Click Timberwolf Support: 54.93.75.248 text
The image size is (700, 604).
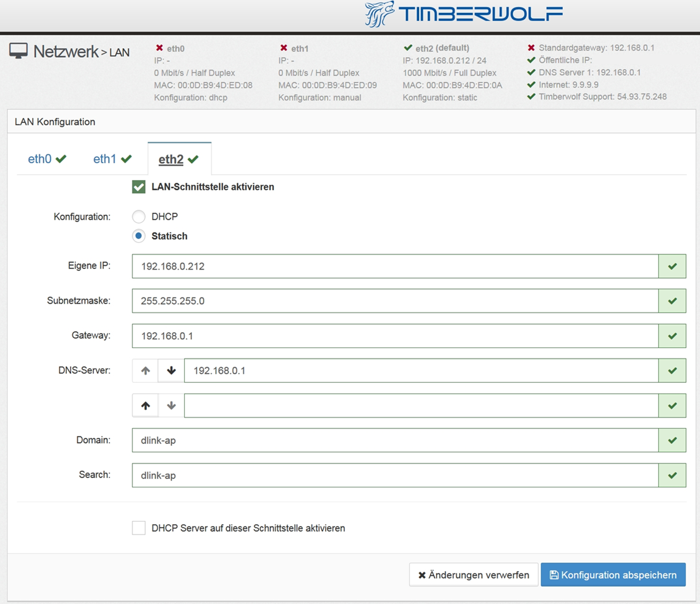click(603, 97)
